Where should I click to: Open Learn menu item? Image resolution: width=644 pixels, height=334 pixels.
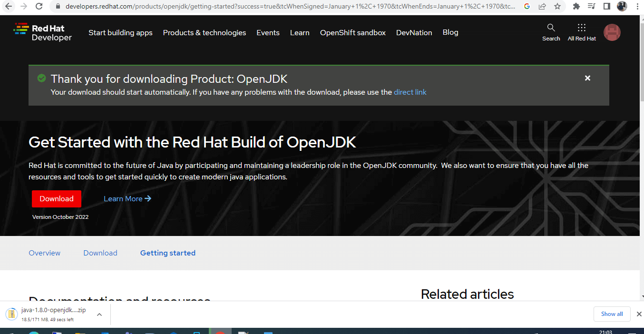coord(300,33)
